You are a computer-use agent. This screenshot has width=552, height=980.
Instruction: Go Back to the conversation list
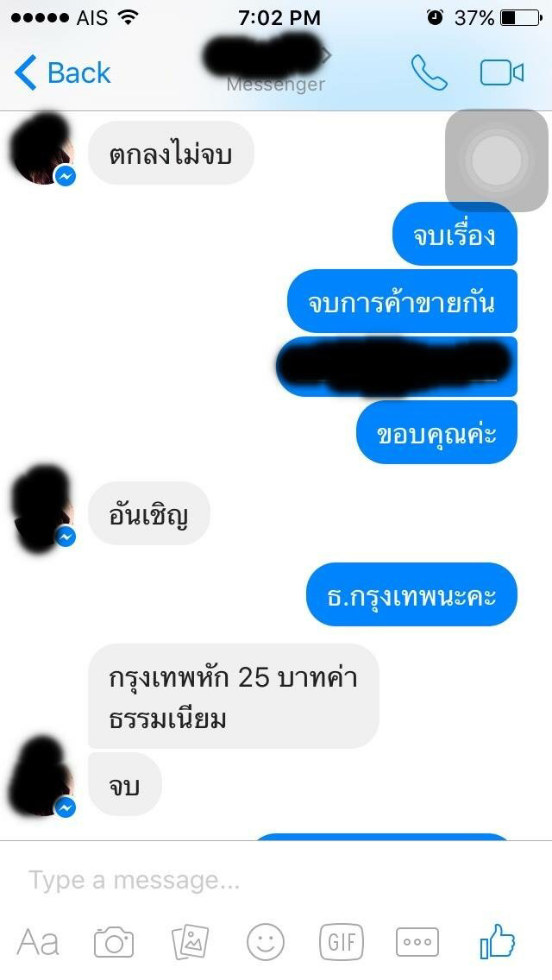pyautogui.click(x=62, y=73)
